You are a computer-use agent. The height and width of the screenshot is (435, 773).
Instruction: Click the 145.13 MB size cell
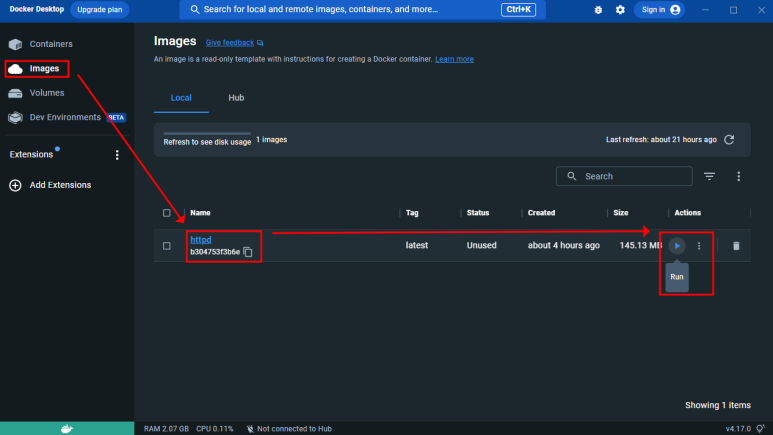641,245
